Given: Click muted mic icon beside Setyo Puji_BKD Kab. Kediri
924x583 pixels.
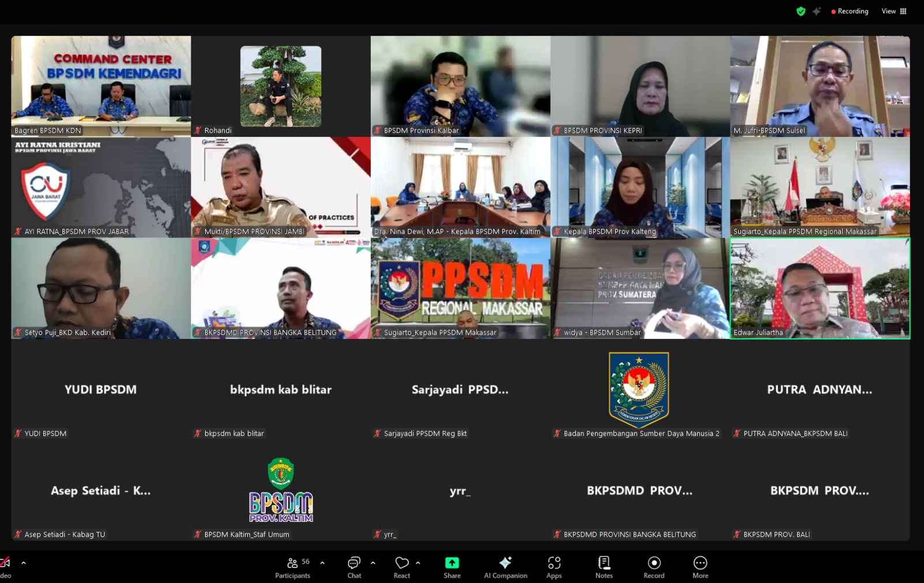Looking at the screenshot, I should coord(18,332).
